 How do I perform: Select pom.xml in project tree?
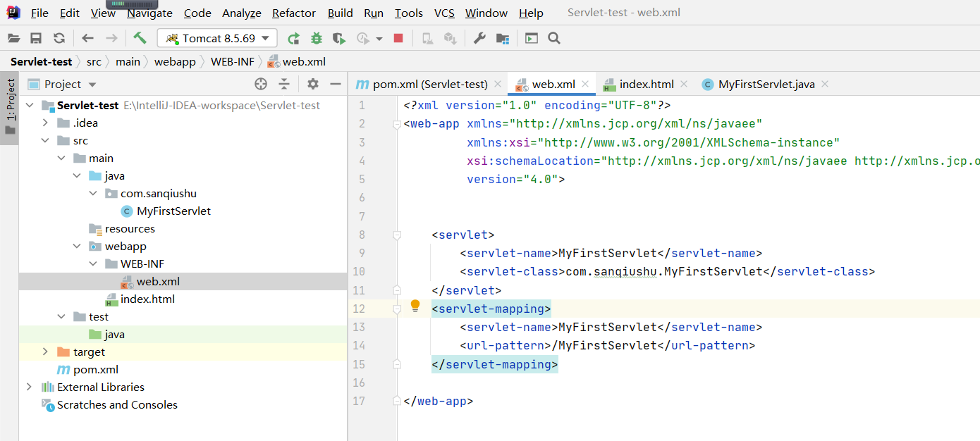click(x=96, y=369)
